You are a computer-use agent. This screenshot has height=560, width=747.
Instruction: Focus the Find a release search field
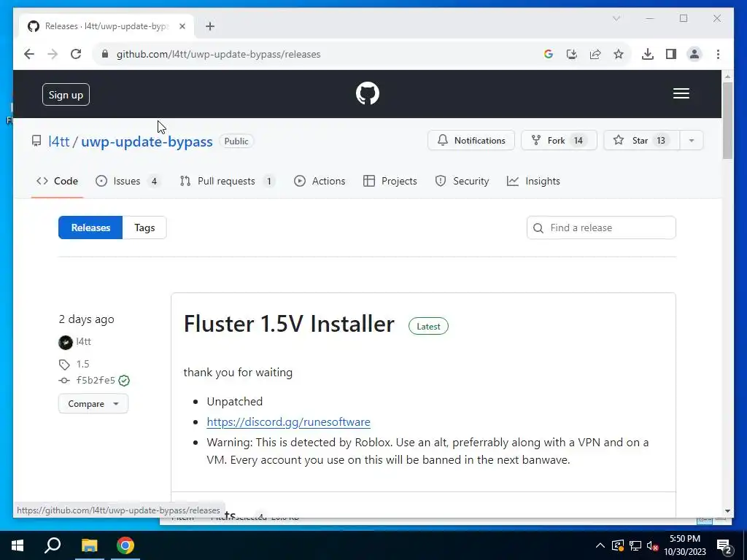pyautogui.click(x=601, y=227)
